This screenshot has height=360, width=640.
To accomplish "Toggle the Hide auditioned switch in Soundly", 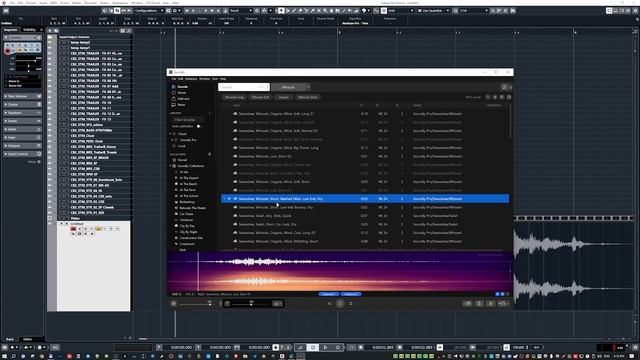I will tap(198, 126).
